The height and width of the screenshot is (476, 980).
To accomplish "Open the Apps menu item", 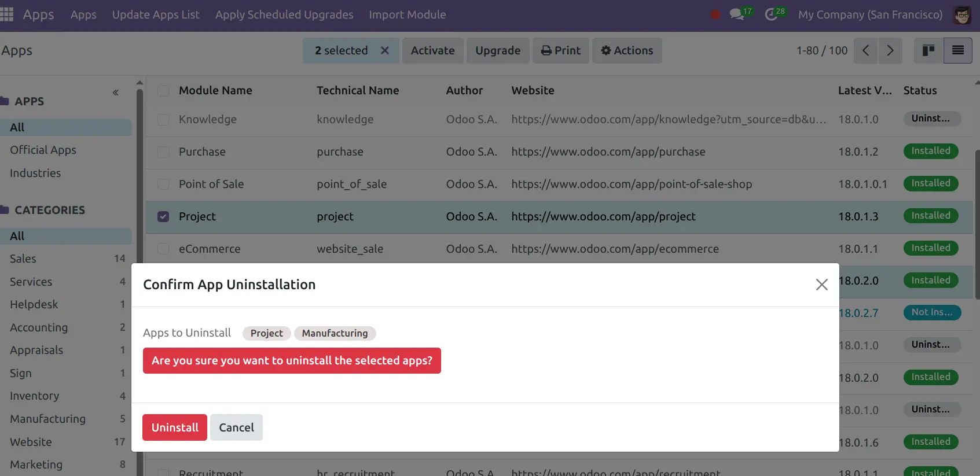I will tap(83, 14).
